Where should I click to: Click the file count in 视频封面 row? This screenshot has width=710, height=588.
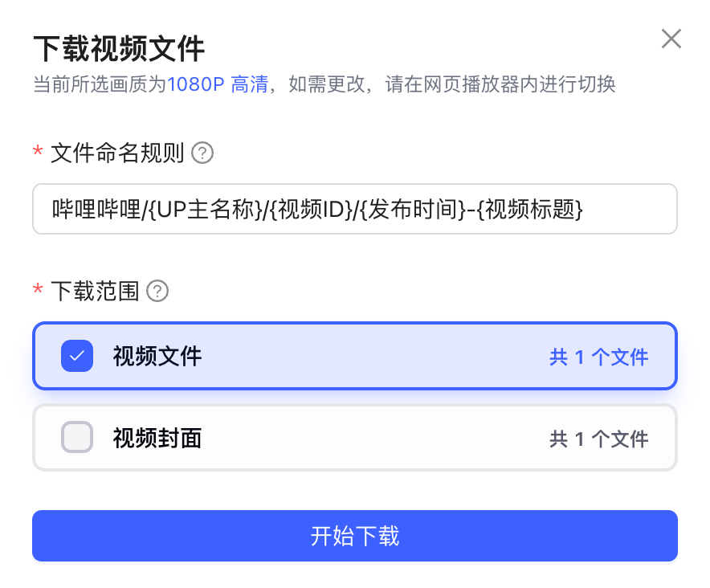(598, 439)
